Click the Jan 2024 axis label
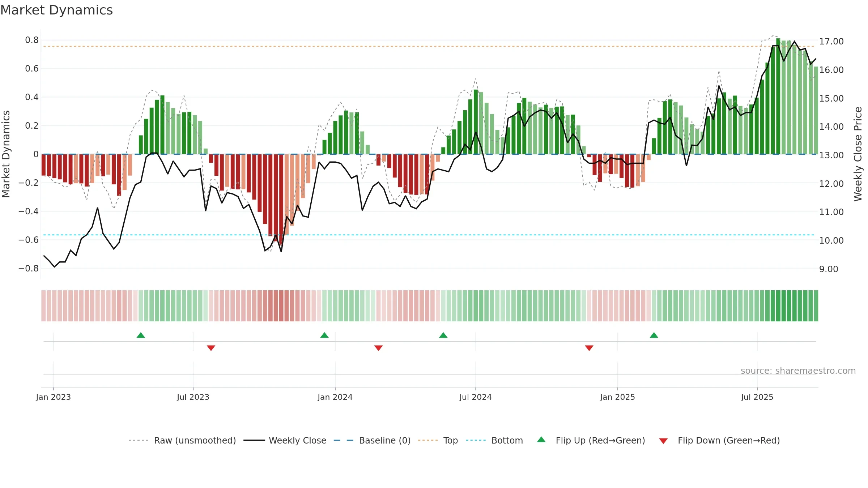Screen dimensions: 868x488 point(335,397)
